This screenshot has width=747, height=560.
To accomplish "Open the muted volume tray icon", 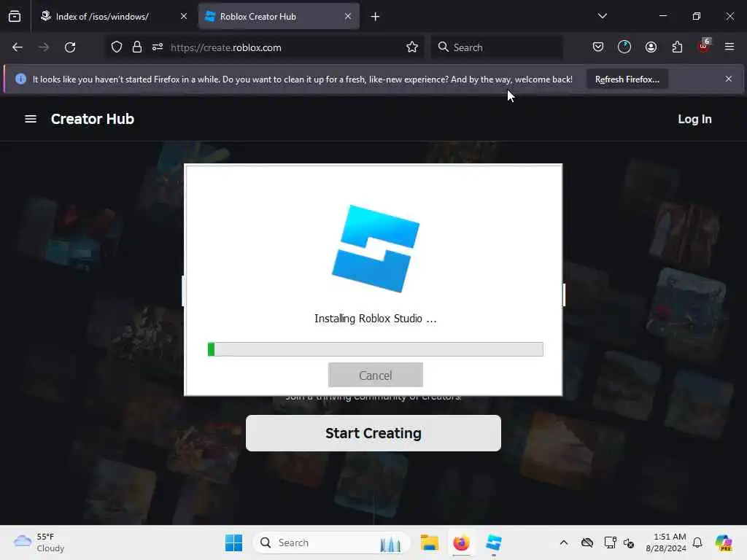I will pyautogui.click(x=629, y=542).
